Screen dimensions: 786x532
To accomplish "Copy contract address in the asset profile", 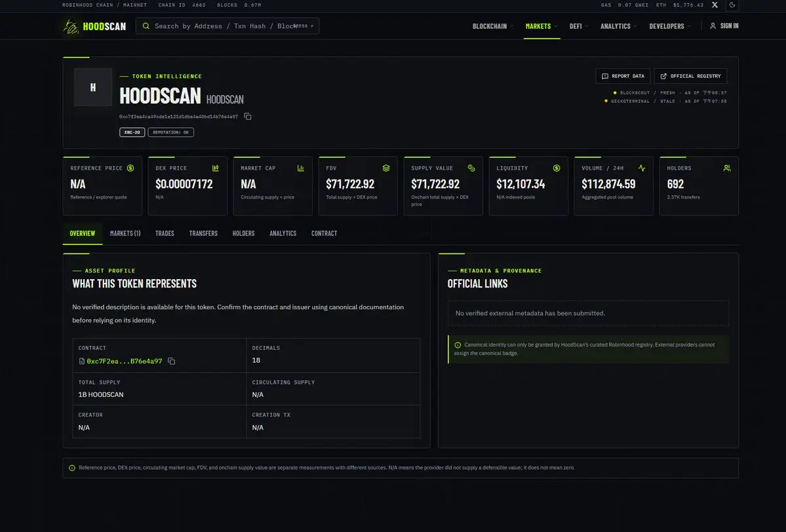I will point(172,361).
